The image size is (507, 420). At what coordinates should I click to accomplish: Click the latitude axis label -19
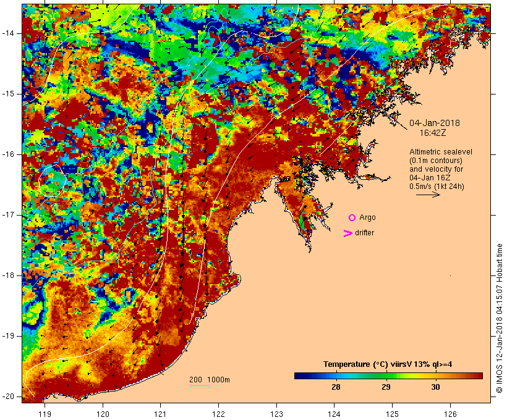[x=8, y=336]
